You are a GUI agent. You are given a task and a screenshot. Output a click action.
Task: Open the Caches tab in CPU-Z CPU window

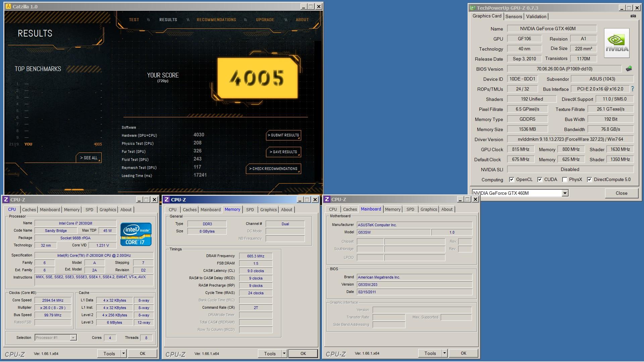[29, 209]
